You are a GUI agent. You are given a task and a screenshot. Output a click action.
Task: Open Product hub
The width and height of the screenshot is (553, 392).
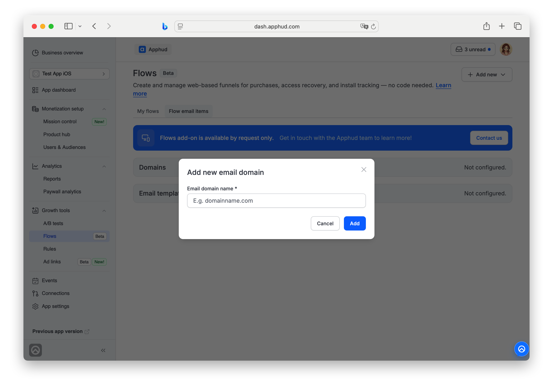[x=57, y=135]
